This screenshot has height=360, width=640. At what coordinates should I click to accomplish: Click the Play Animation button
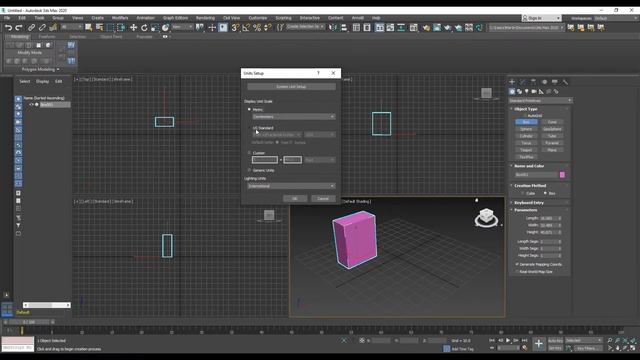point(508,340)
